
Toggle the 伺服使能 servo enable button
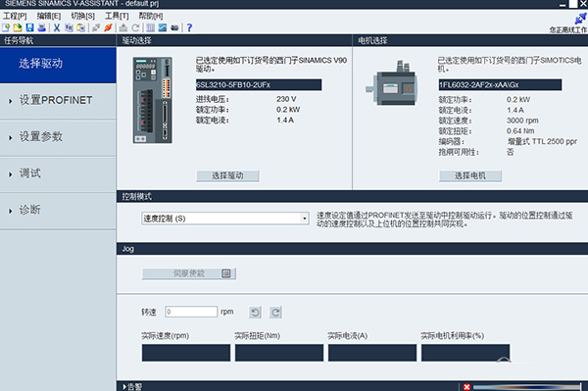pos(188,273)
